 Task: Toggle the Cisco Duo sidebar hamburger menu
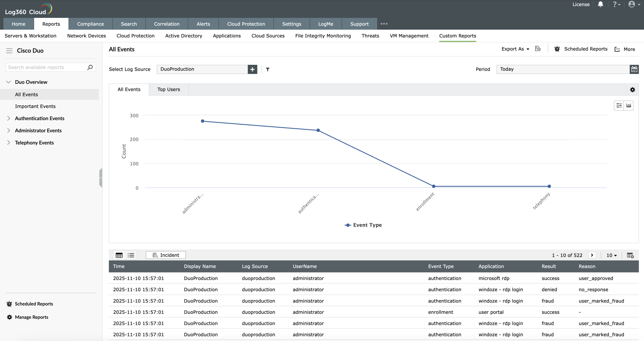point(9,51)
